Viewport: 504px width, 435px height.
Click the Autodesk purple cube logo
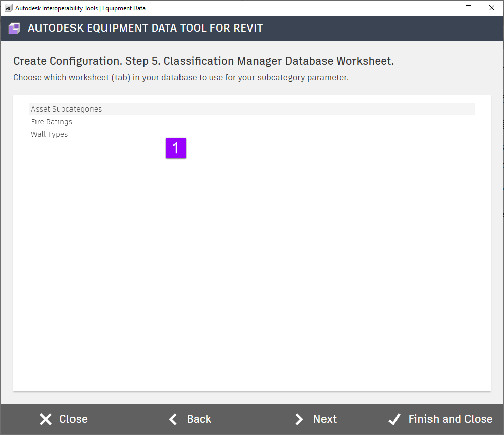pyautogui.click(x=14, y=28)
